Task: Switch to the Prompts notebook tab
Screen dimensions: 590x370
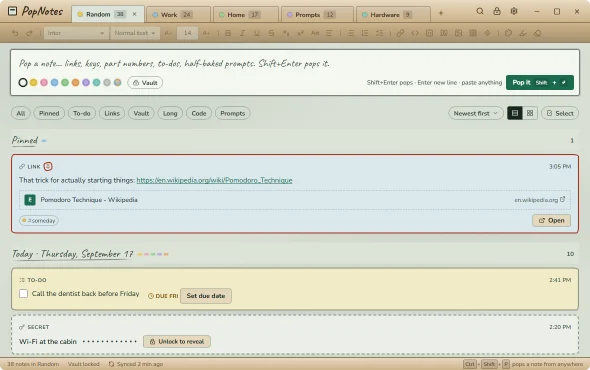Action: click(317, 15)
